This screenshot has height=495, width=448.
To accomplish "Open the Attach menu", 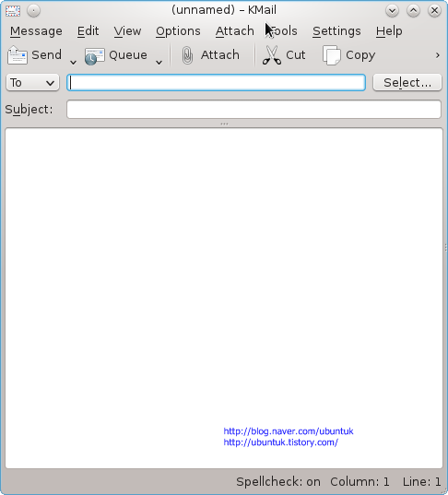I will [234, 31].
